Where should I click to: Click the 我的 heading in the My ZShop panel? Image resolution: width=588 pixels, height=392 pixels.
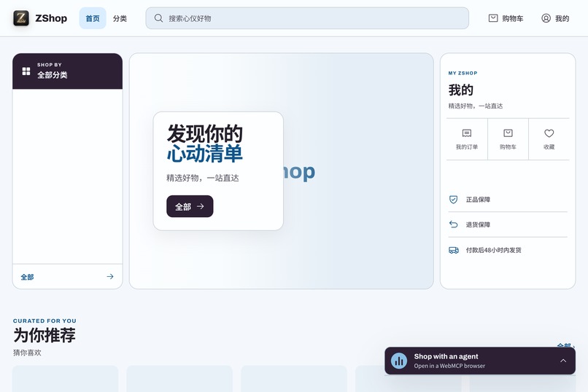click(x=461, y=90)
